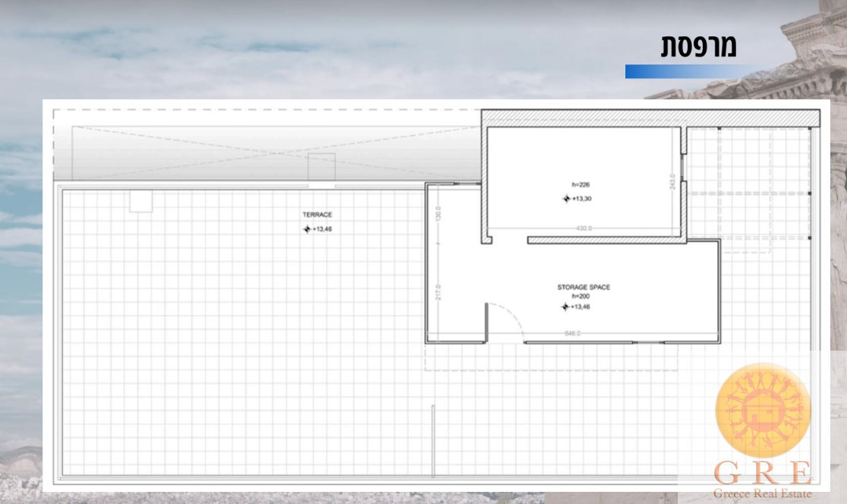Click the Greece Real Estate text

click(761, 494)
